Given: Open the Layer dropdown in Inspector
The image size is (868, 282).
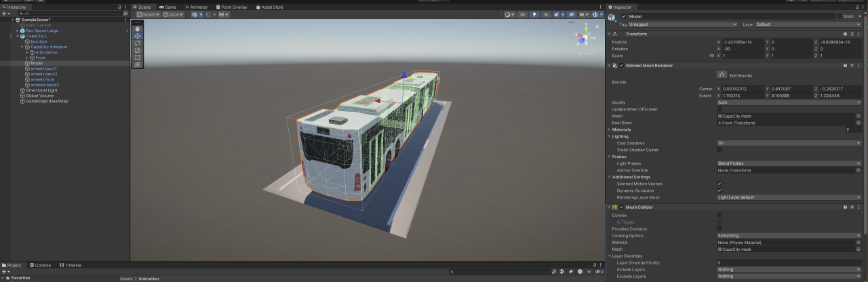Looking at the screenshot, I should tap(808, 24).
